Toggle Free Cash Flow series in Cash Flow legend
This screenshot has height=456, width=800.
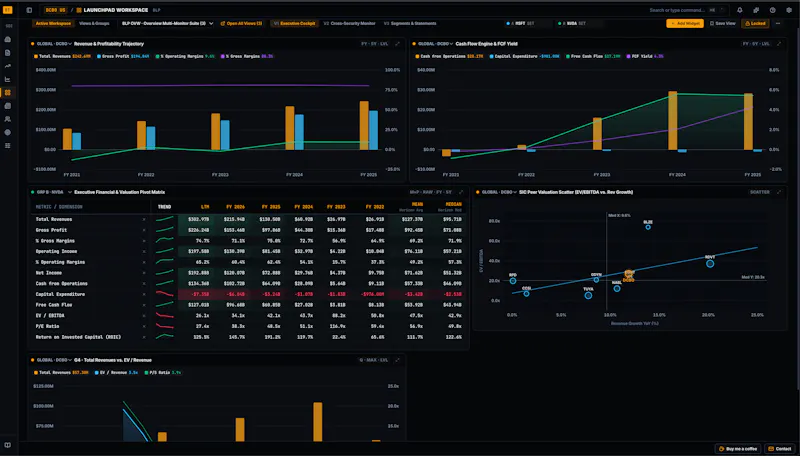(593, 56)
